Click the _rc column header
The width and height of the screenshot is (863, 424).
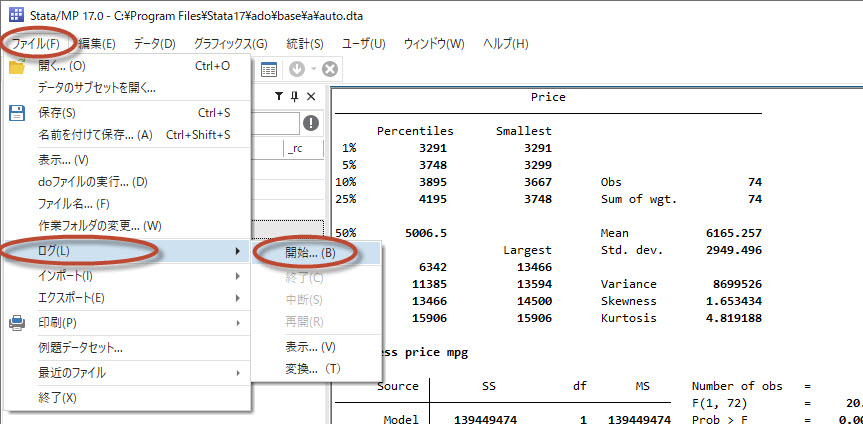tap(303, 149)
